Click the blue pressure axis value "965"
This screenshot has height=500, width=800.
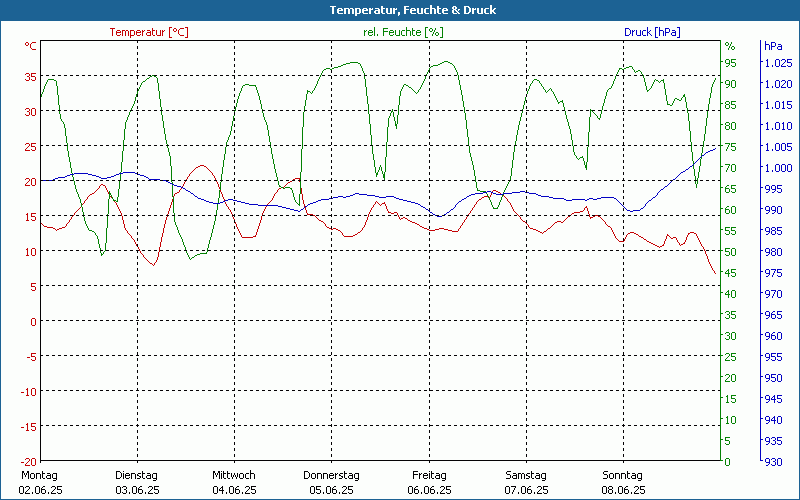tap(773, 315)
